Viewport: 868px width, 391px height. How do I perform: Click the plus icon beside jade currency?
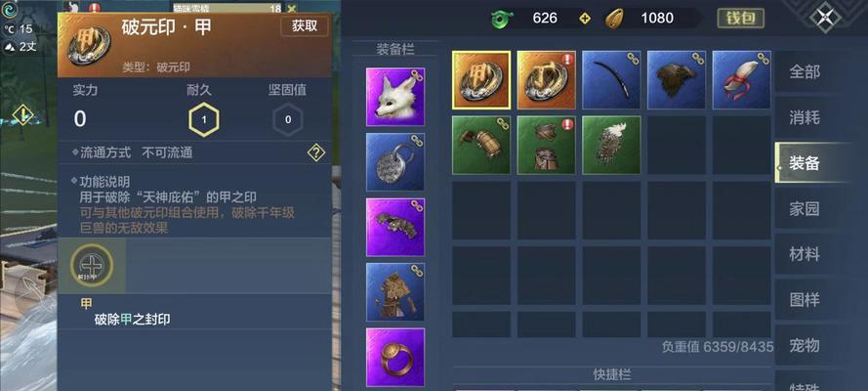click(x=585, y=19)
